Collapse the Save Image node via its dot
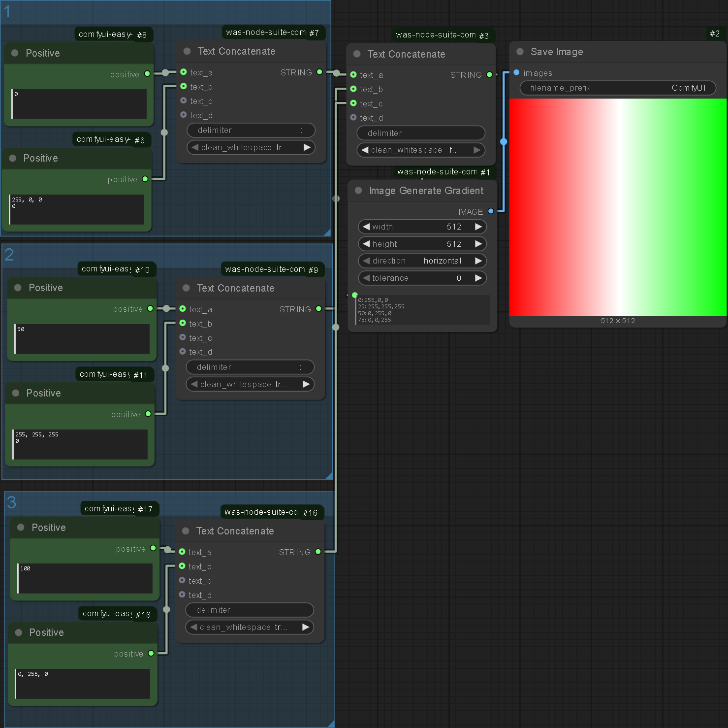Image resolution: width=728 pixels, height=728 pixels. click(520, 52)
